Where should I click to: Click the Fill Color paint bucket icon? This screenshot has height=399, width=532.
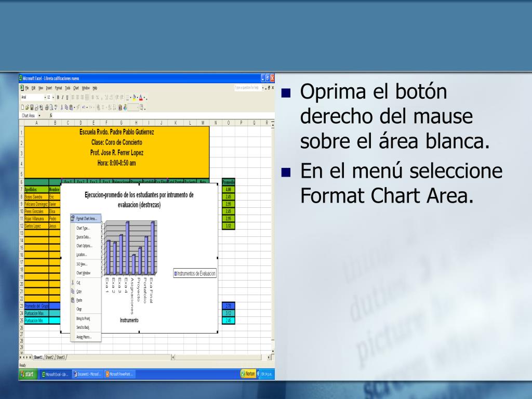pyautogui.click(x=134, y=97)
